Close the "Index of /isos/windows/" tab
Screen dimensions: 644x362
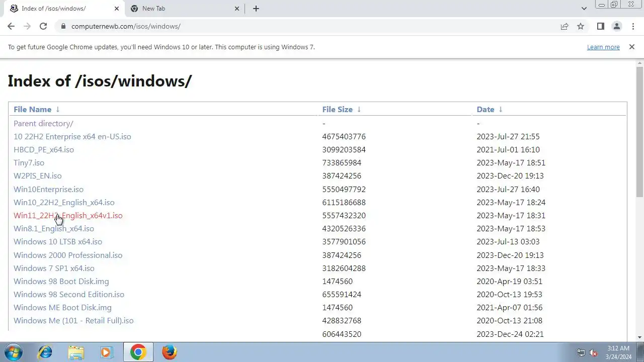click(x=117, y=9)
